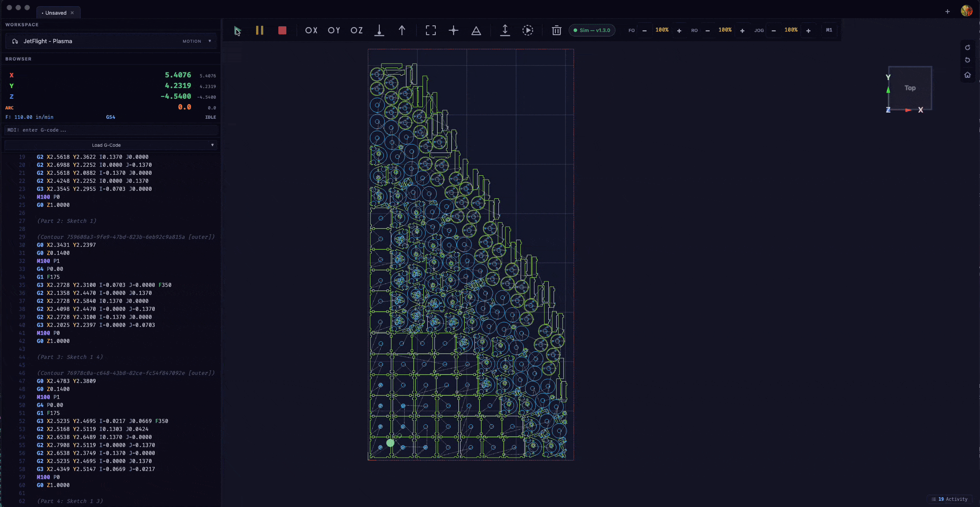The height and width of the screenshot is (507, 980).
Task: Reset view with the home icon
Action: click(968, 75)
